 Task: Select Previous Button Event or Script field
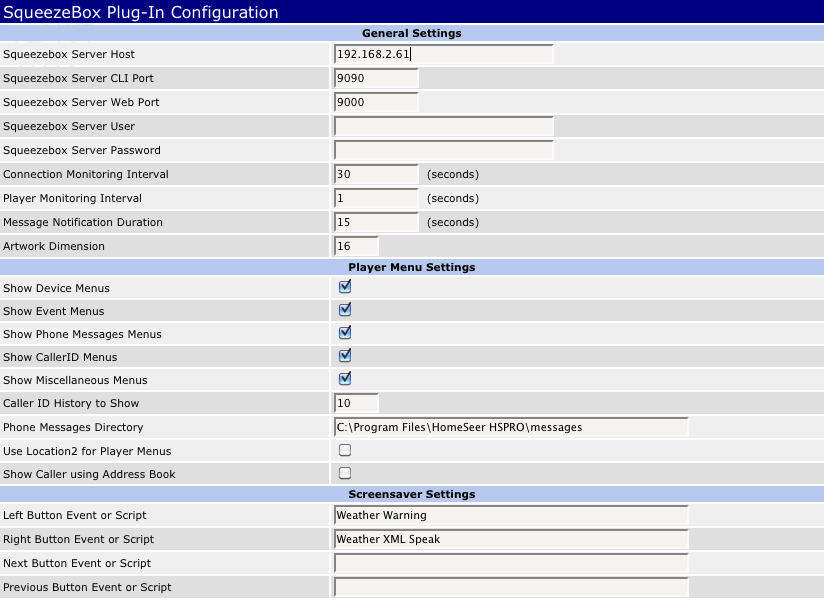511,587
